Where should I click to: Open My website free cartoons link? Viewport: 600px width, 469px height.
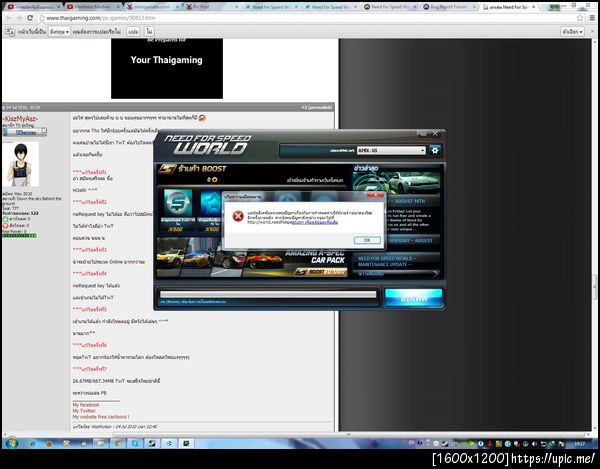tap(101, 417)
